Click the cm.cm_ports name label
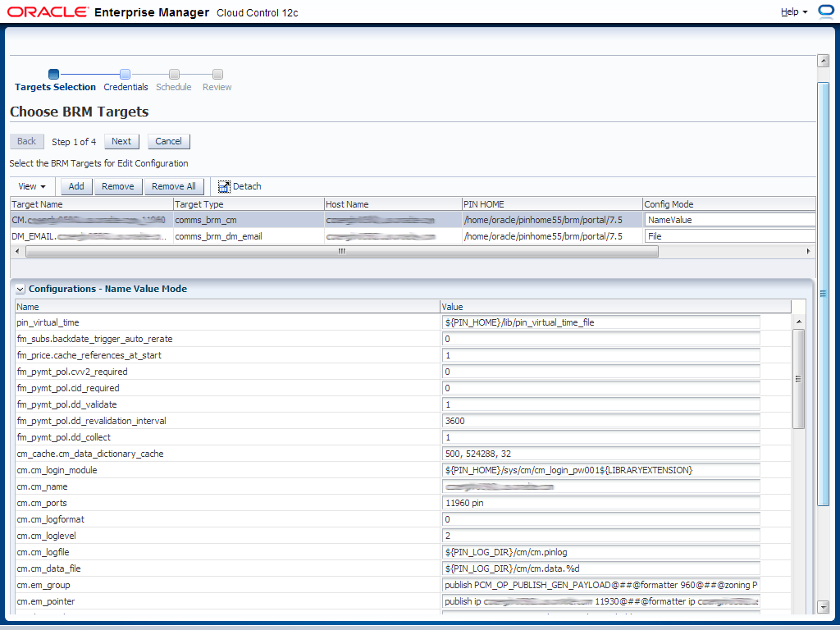This screenshot has width=840, height=630. click(42, 503)
